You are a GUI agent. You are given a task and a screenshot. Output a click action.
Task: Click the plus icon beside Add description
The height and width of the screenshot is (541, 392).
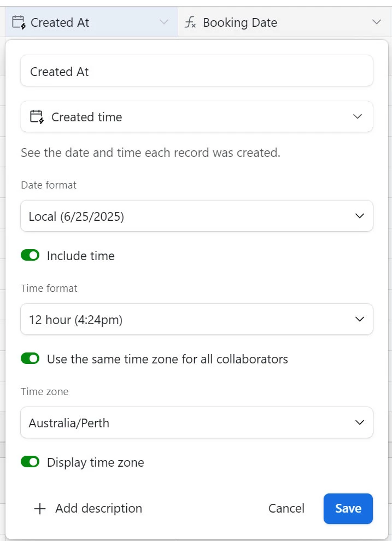40,509
